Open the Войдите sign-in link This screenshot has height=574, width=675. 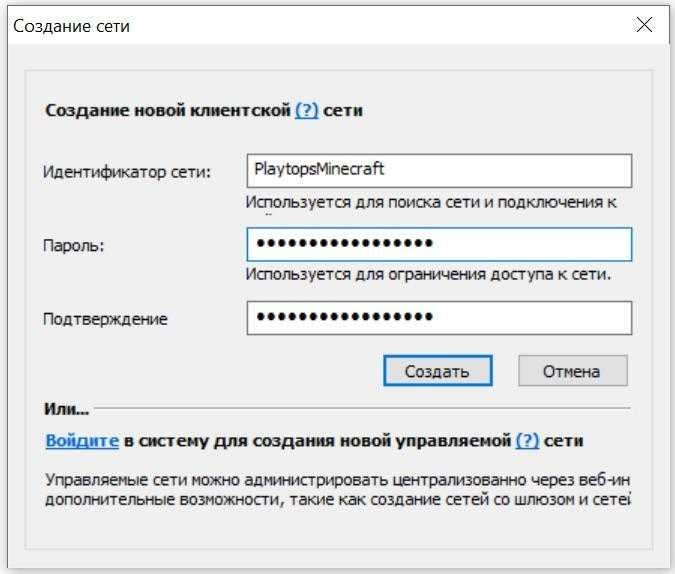[x=82, y=441]
